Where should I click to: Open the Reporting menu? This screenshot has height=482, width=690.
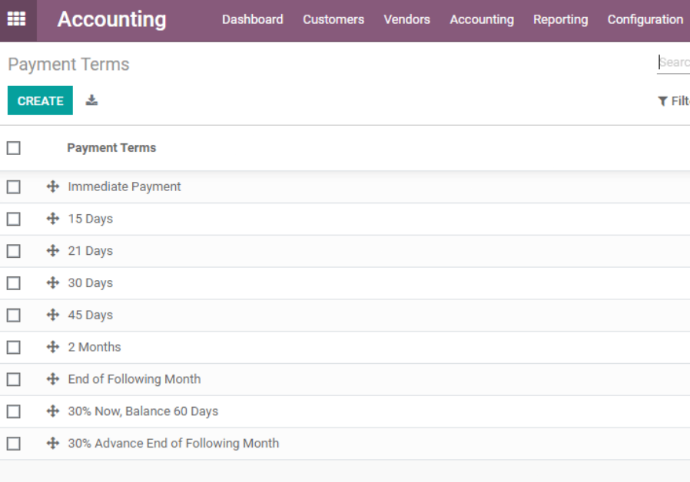point(561,19)
